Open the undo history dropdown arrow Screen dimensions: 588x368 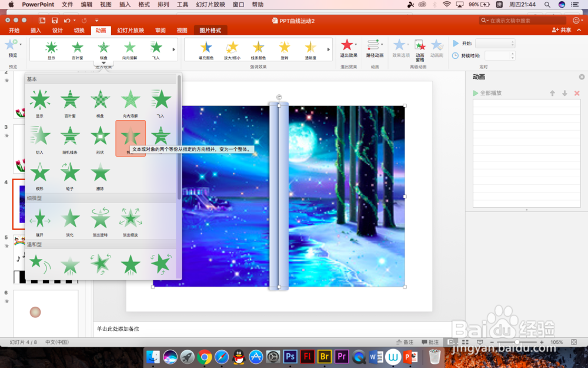click(x=74, y=20)
